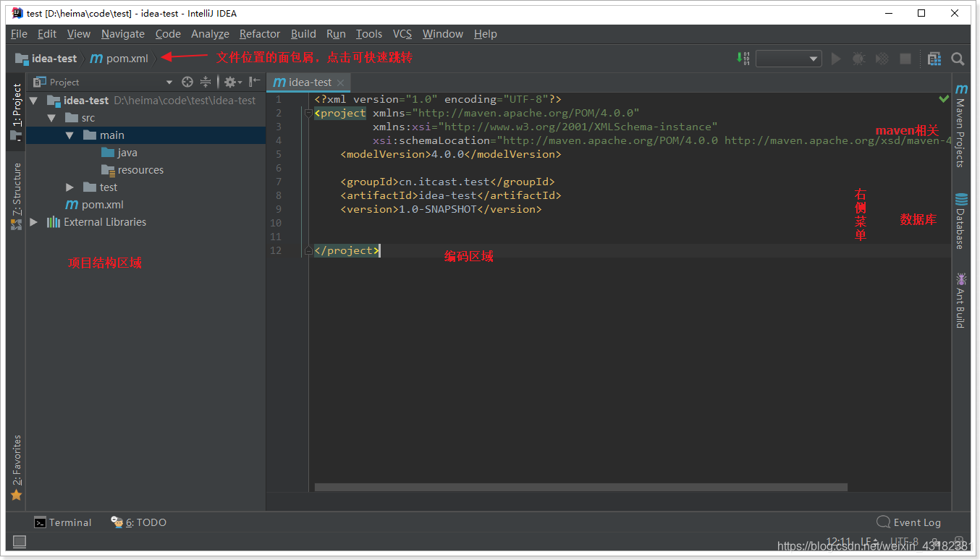980x560 pixels.
Task: Collapse the main folder arrow
Action: [x=69, y=135]
